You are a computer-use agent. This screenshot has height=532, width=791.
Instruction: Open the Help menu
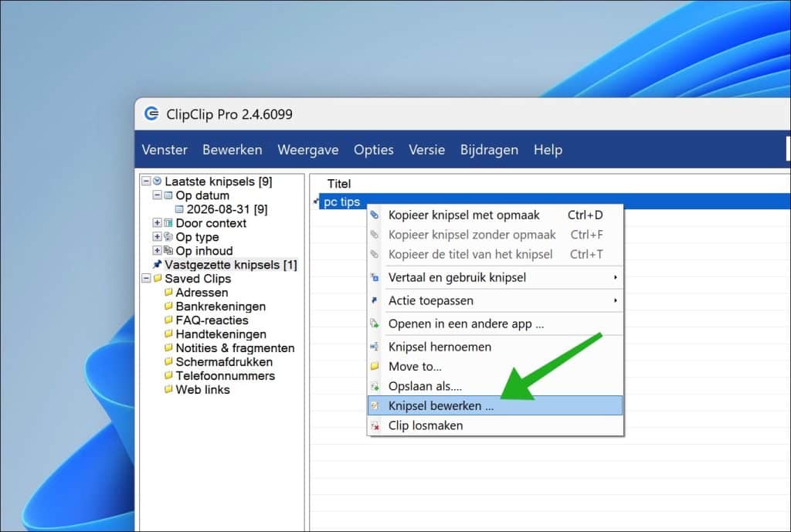point(548,150)
